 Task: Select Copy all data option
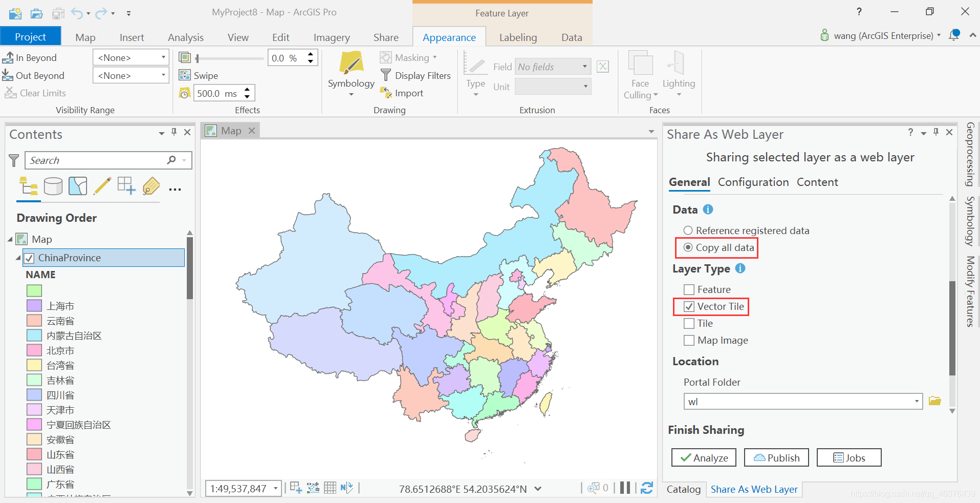point(719,247)
